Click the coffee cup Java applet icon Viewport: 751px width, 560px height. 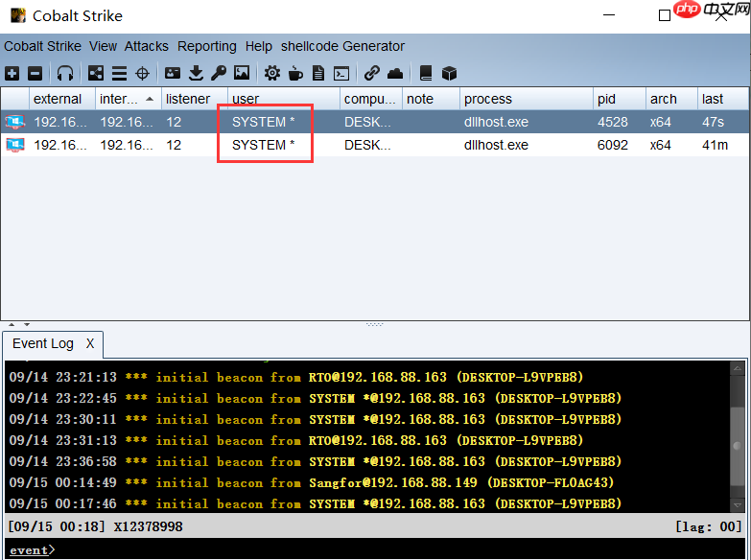pyautogui.click(x=295, y=73)
